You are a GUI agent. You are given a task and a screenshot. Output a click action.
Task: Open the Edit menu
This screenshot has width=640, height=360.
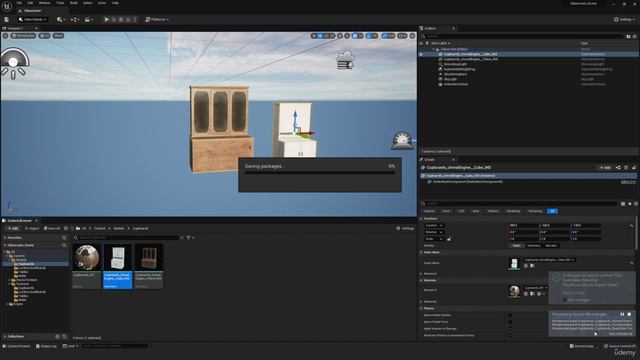30,3
